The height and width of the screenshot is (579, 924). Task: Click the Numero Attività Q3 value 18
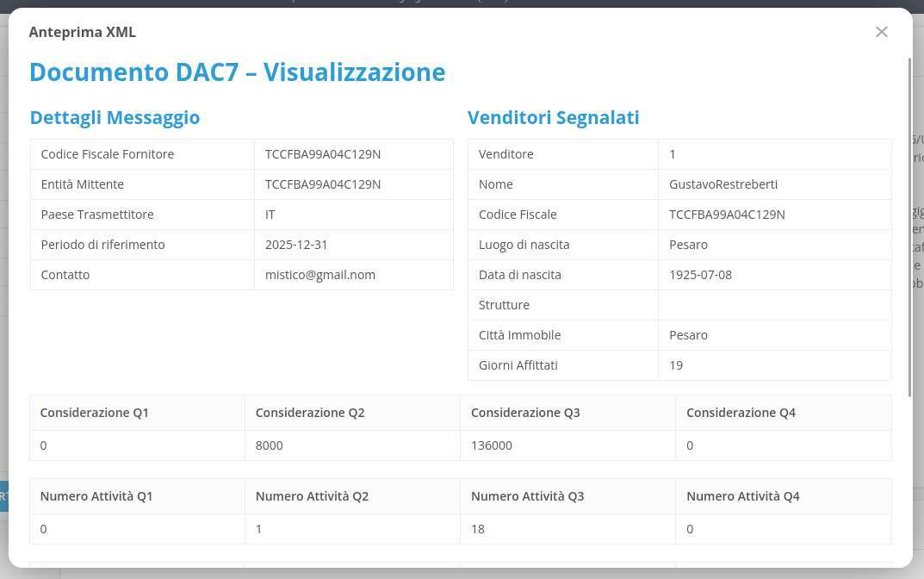click(x=478, y=529)
